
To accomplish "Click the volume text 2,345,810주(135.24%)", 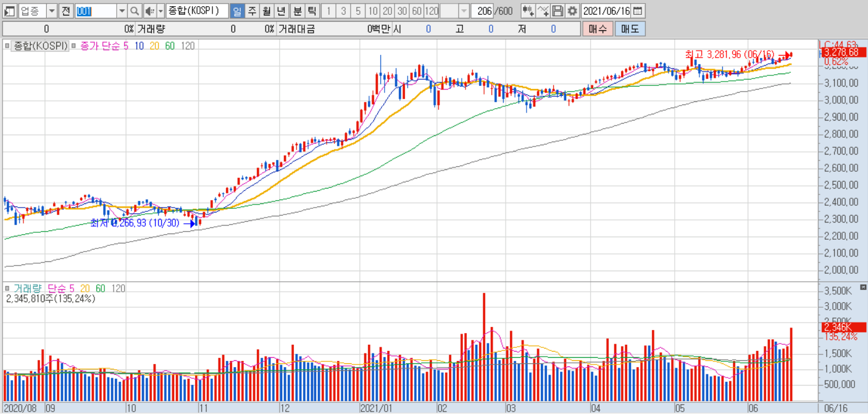I will [51, 298].
